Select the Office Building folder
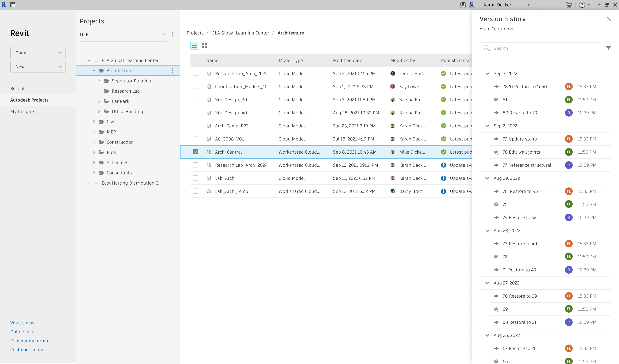The image size is (619, 364). tap(127, 111)
